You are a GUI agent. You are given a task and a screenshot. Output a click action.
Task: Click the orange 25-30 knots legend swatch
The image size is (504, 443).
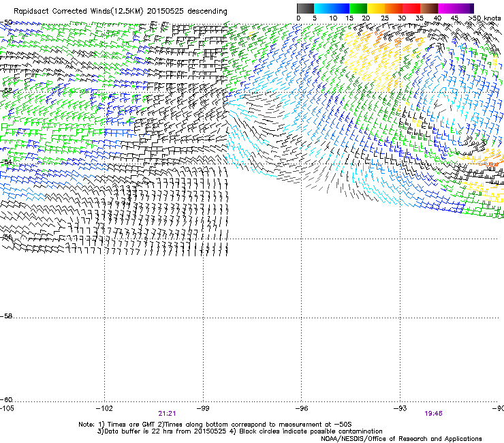tap(394, 8)
